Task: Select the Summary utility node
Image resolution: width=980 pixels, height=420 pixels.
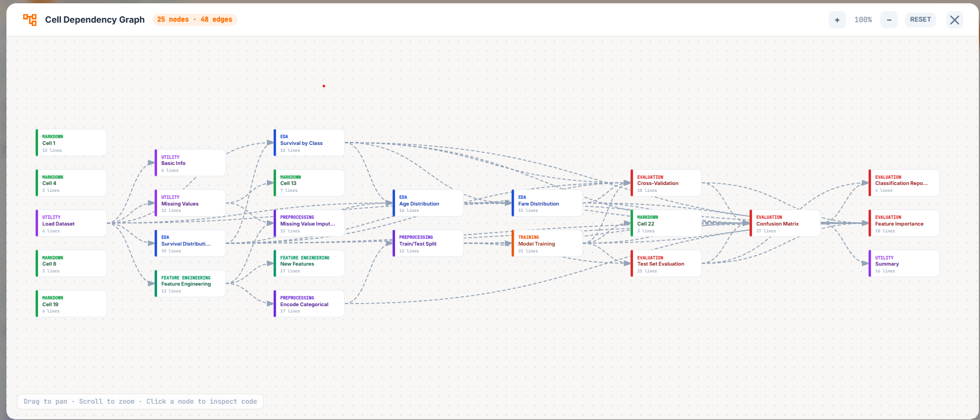Action: (x=904, y=263)
